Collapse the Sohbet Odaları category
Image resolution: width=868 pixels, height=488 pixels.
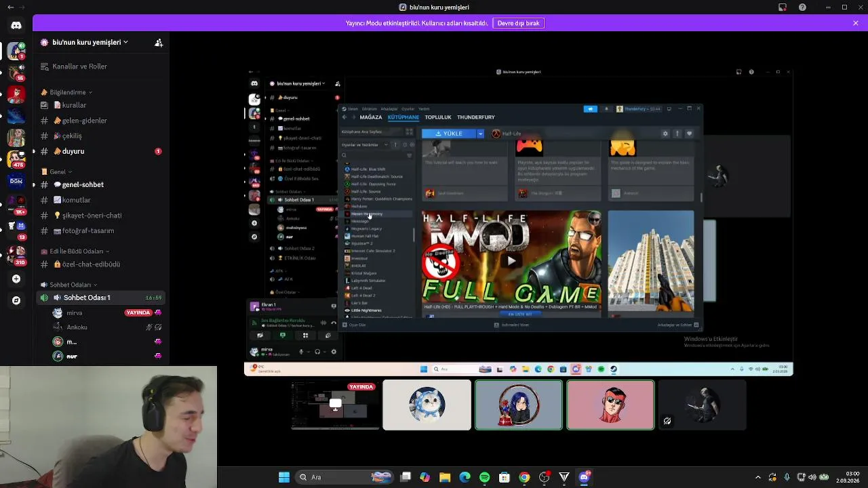tap(68, 285)
